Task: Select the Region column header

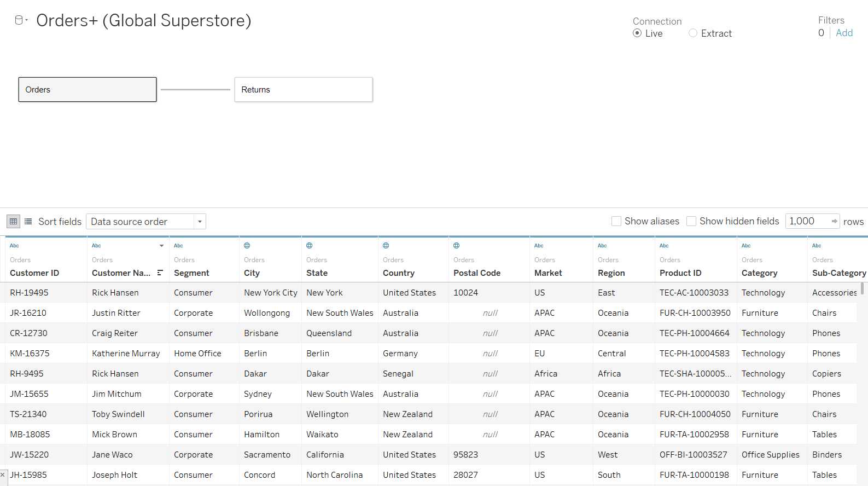Action: pos(611,273)
